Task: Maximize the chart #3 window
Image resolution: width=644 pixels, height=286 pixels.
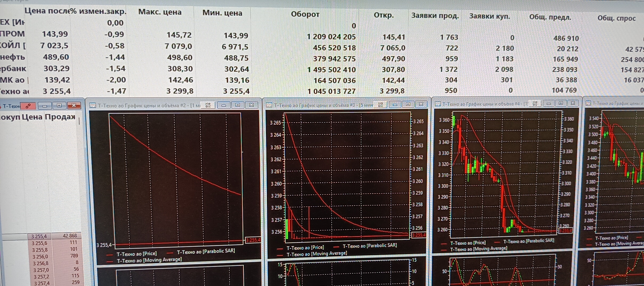Action: (x=408, y=104)
